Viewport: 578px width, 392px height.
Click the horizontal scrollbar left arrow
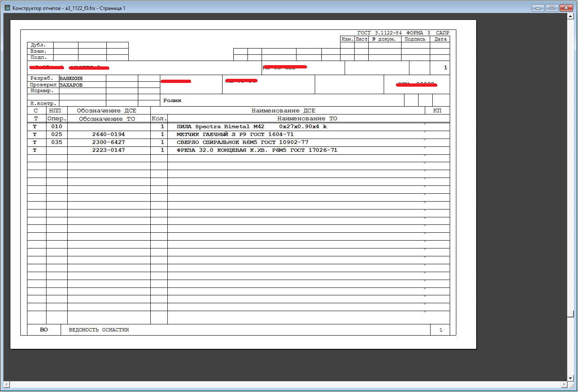point(7,385)
